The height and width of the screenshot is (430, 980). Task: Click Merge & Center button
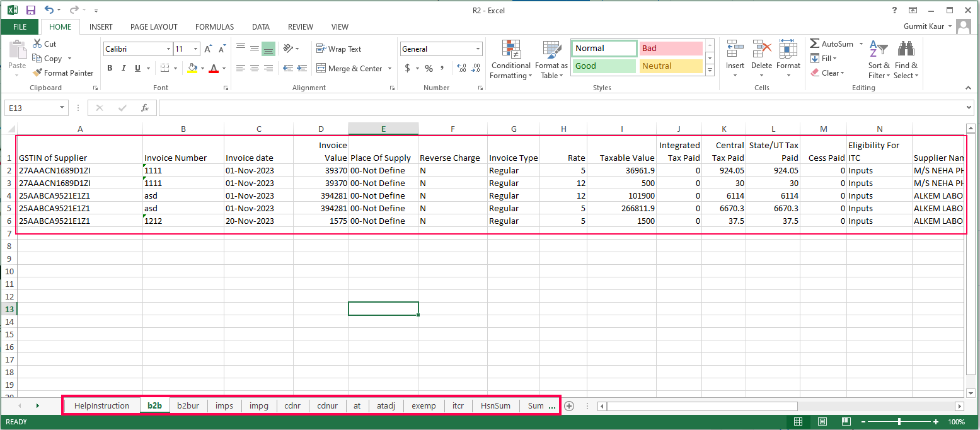pos(349,68)
